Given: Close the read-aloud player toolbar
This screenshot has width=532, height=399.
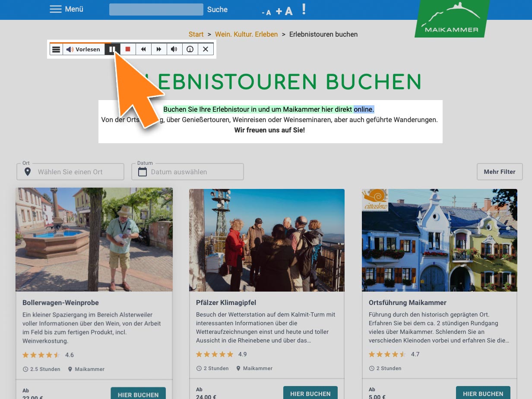Looking at the screenshot, I should pos(206,49).
